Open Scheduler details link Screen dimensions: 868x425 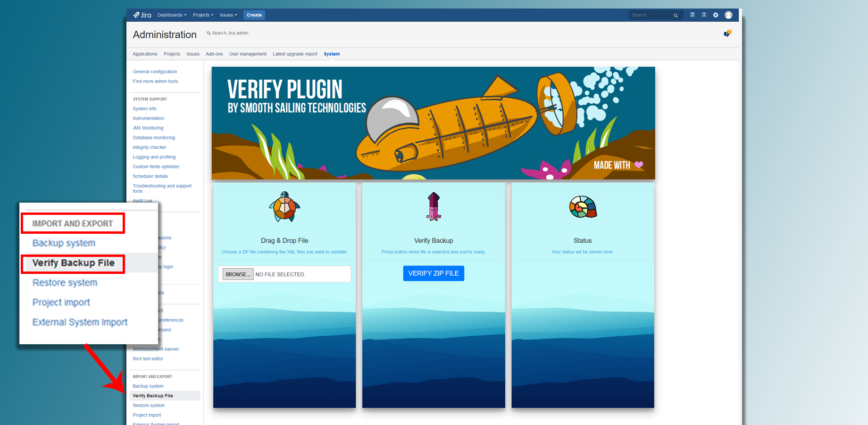150,177
